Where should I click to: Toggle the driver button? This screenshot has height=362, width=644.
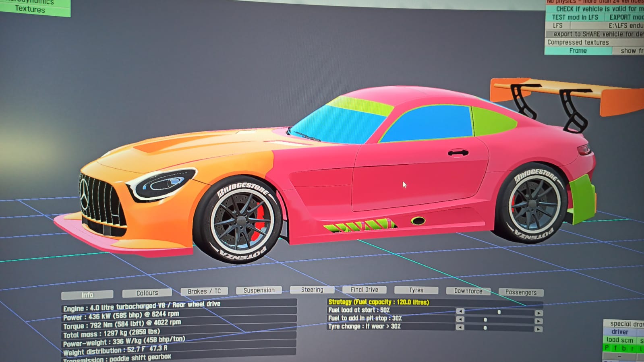point(620,332)
